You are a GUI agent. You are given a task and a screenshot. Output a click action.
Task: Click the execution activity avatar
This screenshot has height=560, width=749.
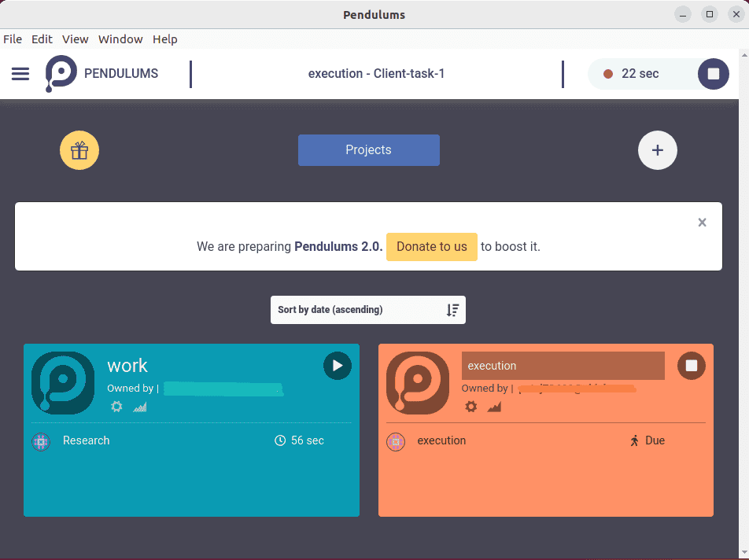pos(396,441)
